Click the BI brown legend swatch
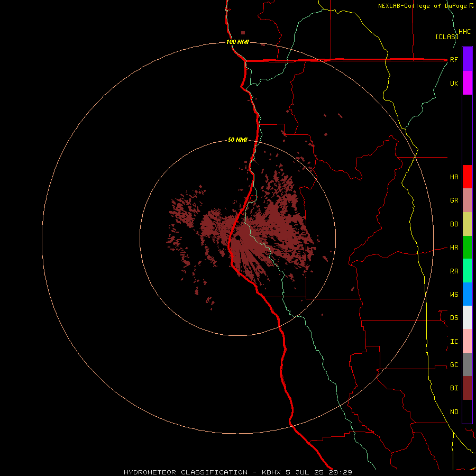This screenshot has width=476, height=476. tap(467, 388)
